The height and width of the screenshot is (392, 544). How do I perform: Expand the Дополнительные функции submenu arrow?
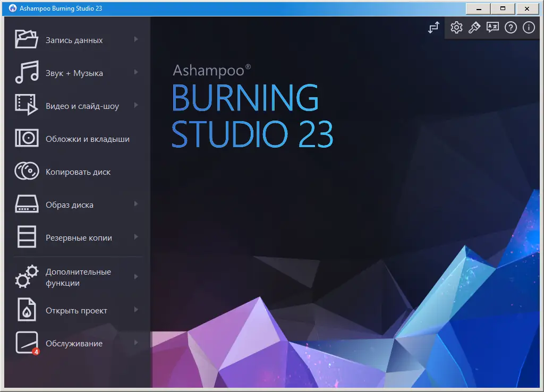tap(136, 277)
